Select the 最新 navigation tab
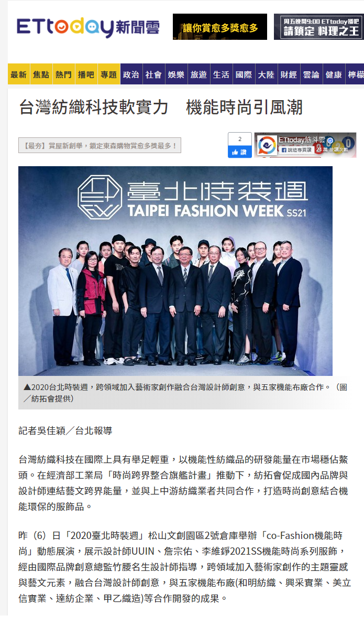This screenshot has height=626, width=364. (19, 74)
